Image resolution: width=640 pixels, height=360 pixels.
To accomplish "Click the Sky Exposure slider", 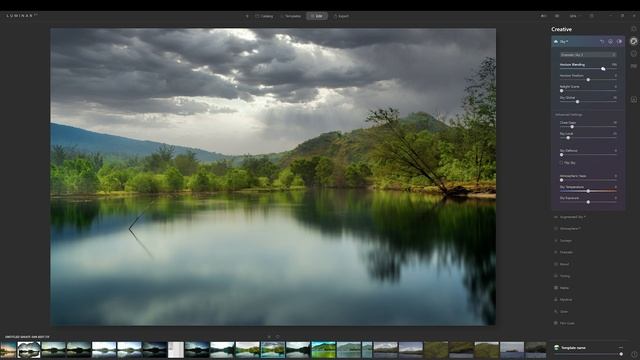I will (x=588, y=202).
